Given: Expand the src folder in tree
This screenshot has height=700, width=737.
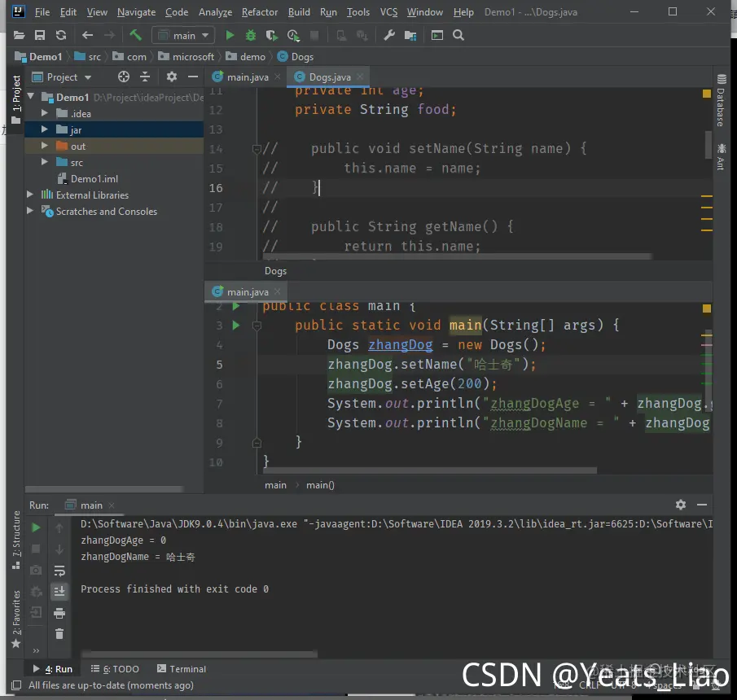Looking at the screenshot, I should click(45, 162).
